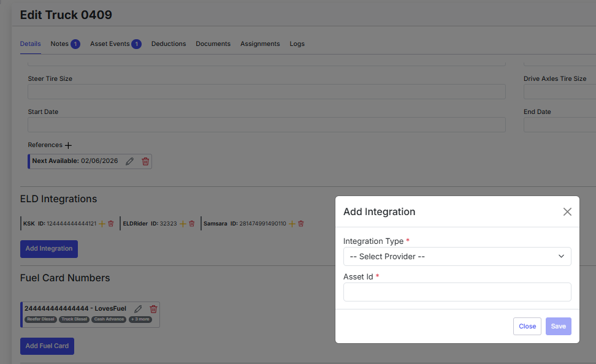This screenshot has width=596, height=364.
Task: Delete the KSK integration
Action: tap(111, 224)
